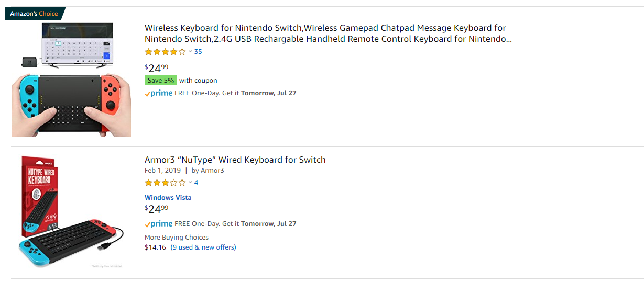Expand rating dropdown arrow beside 4 reviews
This screenshot has height=282, width=644.
(190, 183)
